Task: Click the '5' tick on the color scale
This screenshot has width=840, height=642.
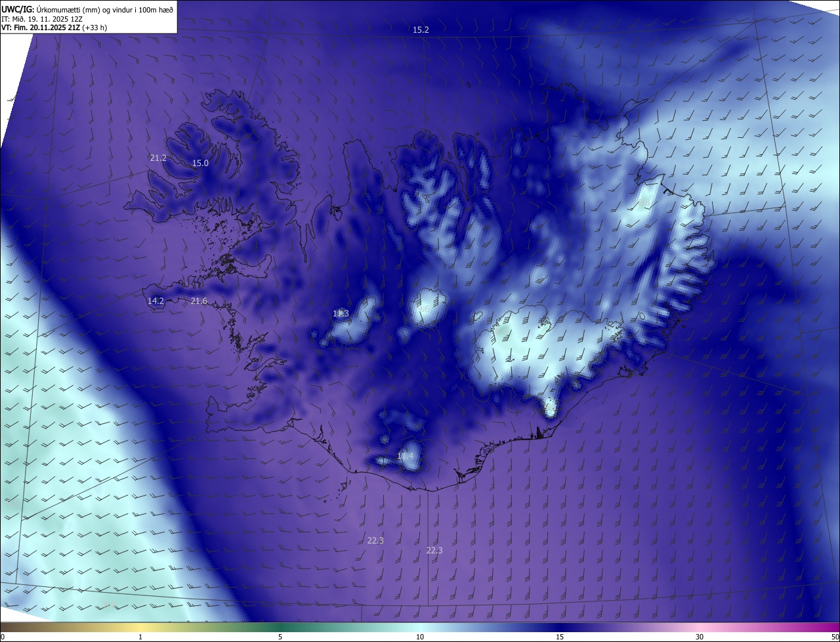Action: pyautogui.click(x=280, y=637)
